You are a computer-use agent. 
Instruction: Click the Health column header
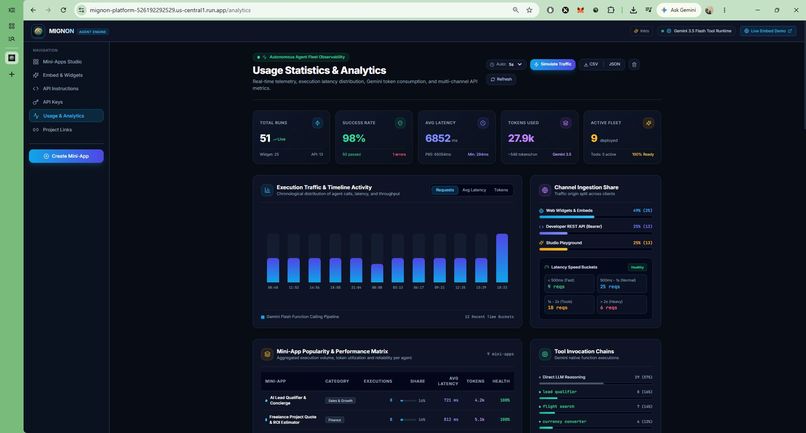pyautogui.click(x=501, y=381)
